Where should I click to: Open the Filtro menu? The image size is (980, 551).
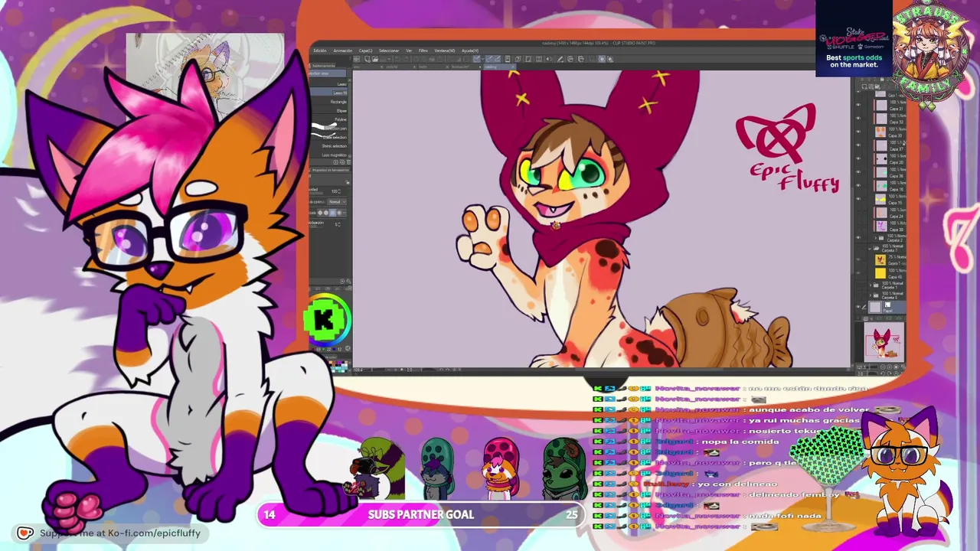pos(423,51)
